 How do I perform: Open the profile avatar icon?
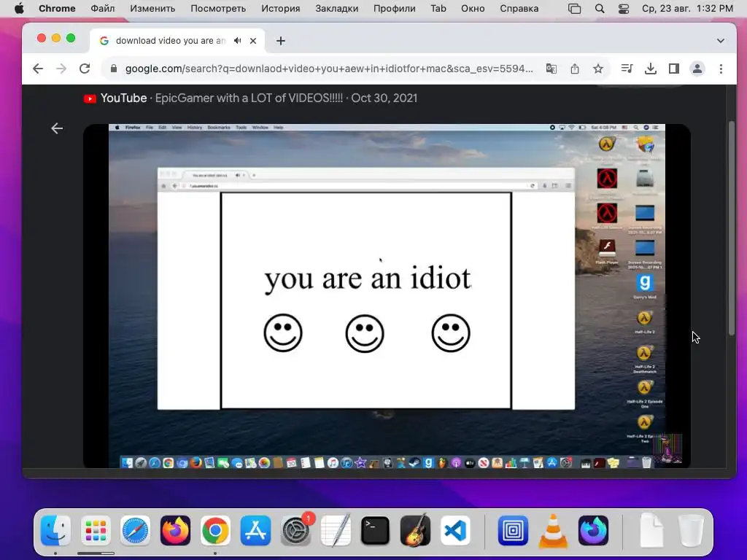697,69
